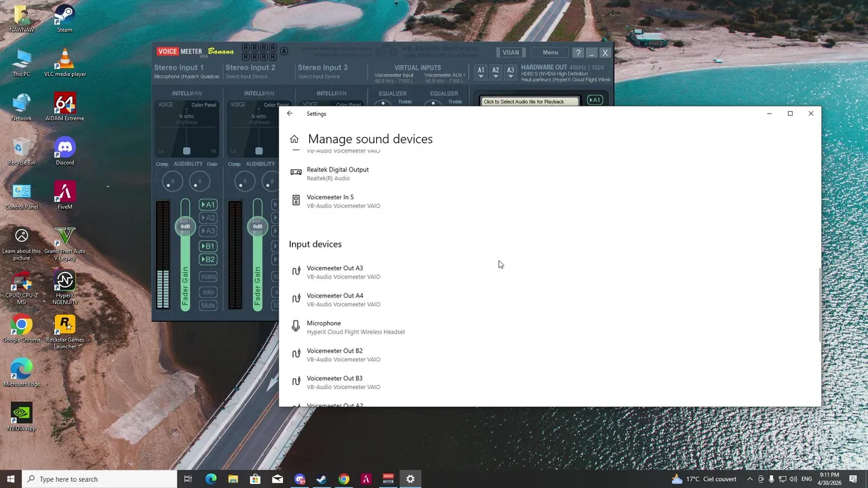
Task: Enable solo on Stereo Input 1
Action: coord(208,291)
